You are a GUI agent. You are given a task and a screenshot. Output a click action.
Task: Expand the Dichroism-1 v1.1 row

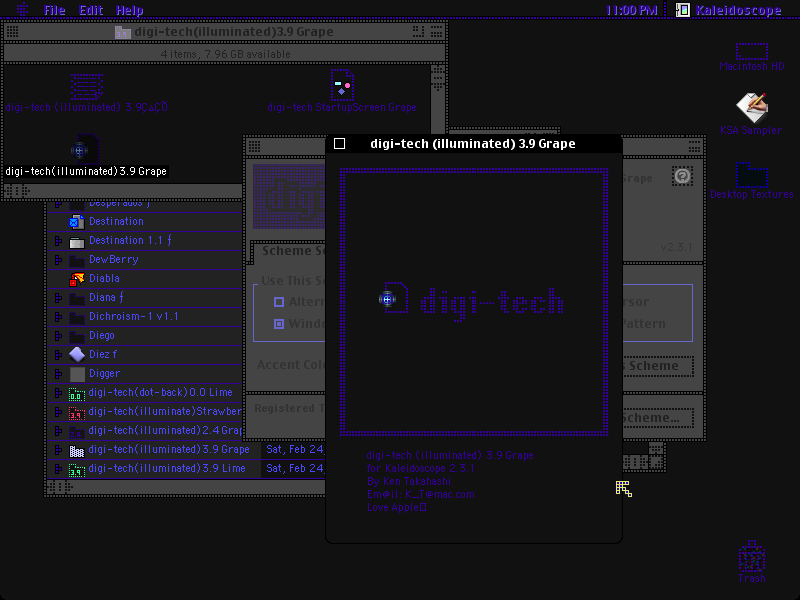tap(58, 317)
